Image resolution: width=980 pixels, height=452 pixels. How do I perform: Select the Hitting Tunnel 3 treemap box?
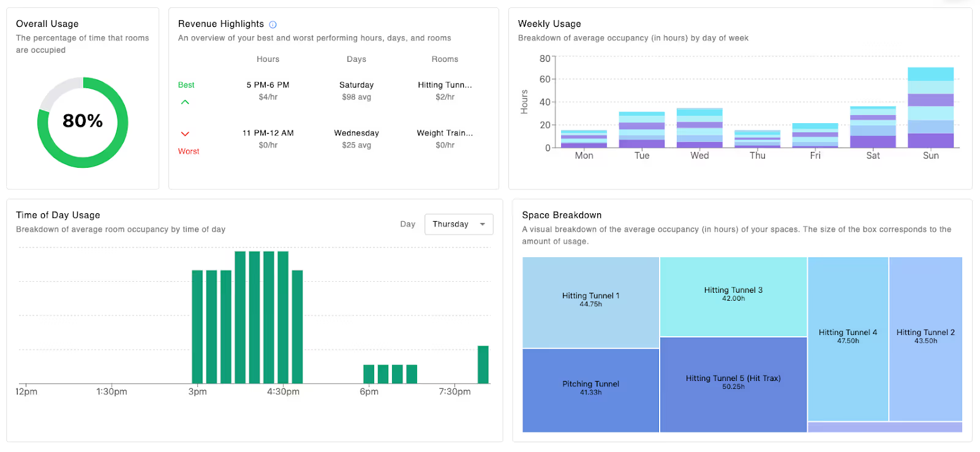click(x=733, y=296)
